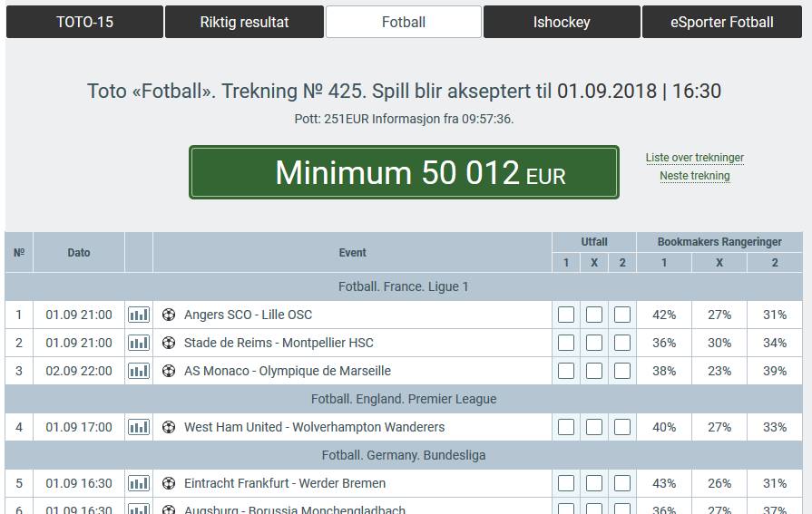
Task: Open statistics icon for Angers SCO match
Action: (x=139, y=315)
